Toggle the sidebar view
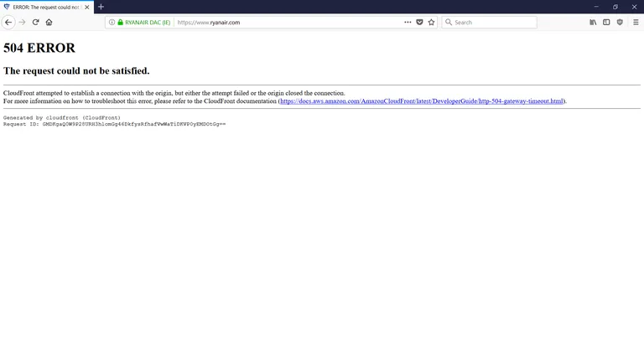 coord(606,22)
